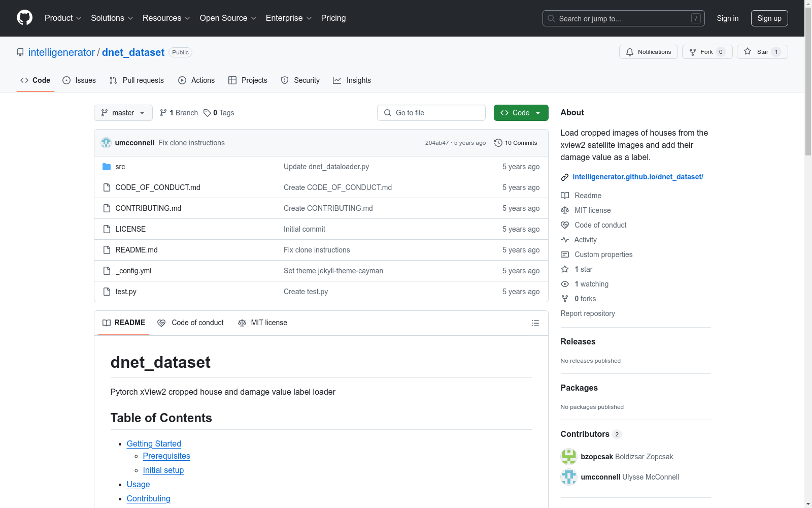Click the search magnifier icon in header
The height and width of the screenshot is (508, 812).
[x=551, y=18]
